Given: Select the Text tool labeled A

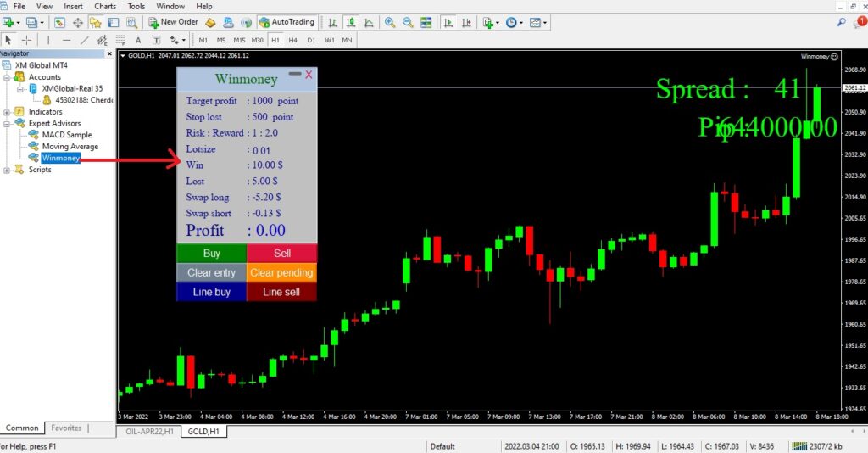Looking at the screenshot, I should pos(138,40).
